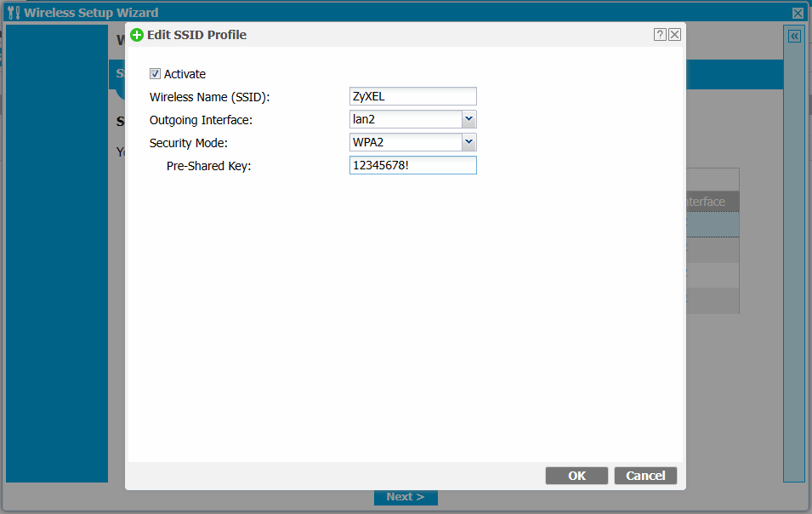
Task: Expand the Outgoing Interface dropdown arrow
Action: [468, 120]
